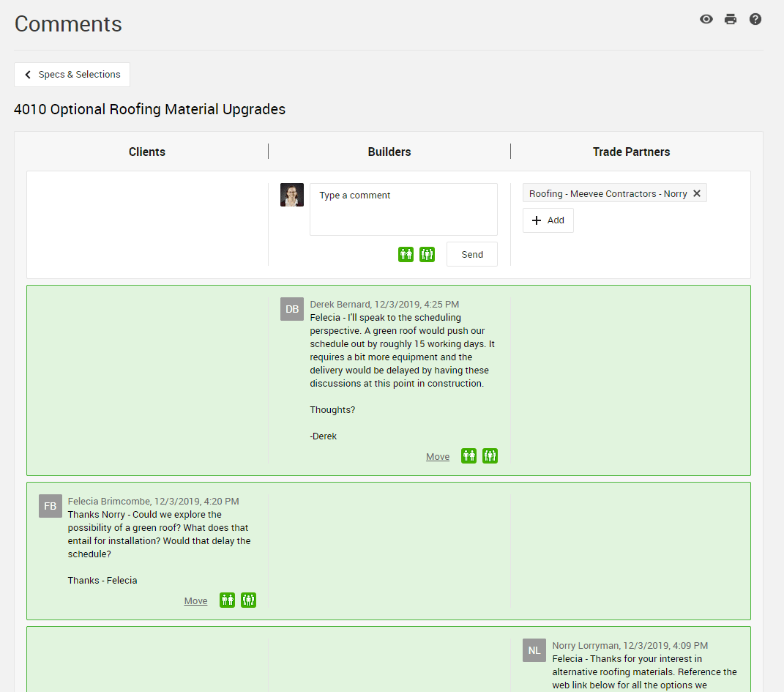The height and width of the screenshot is (692, 784).
Task: Go back to Specs & Selections
Action: pyautogui.click(x=72, y=75)
